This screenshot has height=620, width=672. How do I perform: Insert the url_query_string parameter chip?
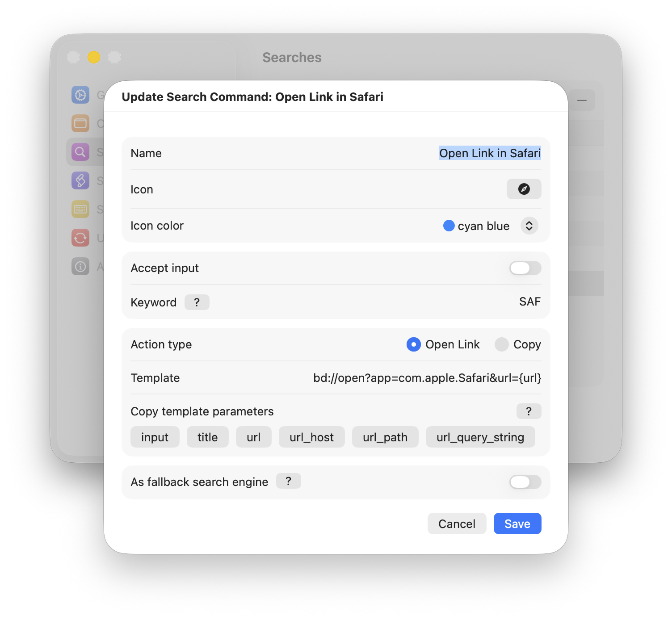pyautogui.click(x=480, y=437)
